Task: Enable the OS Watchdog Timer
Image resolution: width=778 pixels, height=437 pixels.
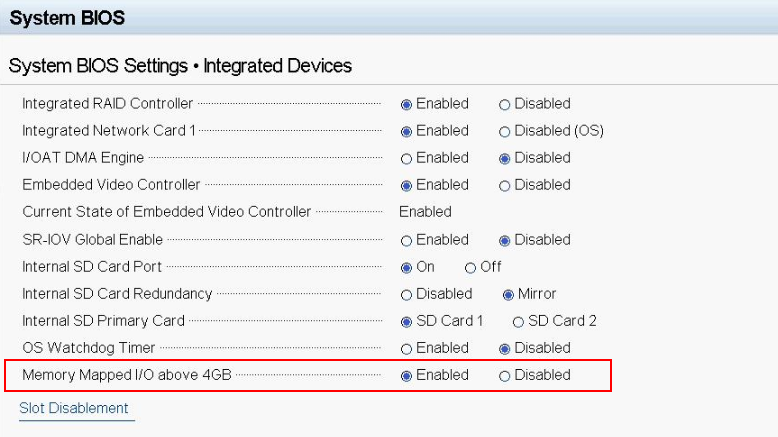Action: coord(406,348)
